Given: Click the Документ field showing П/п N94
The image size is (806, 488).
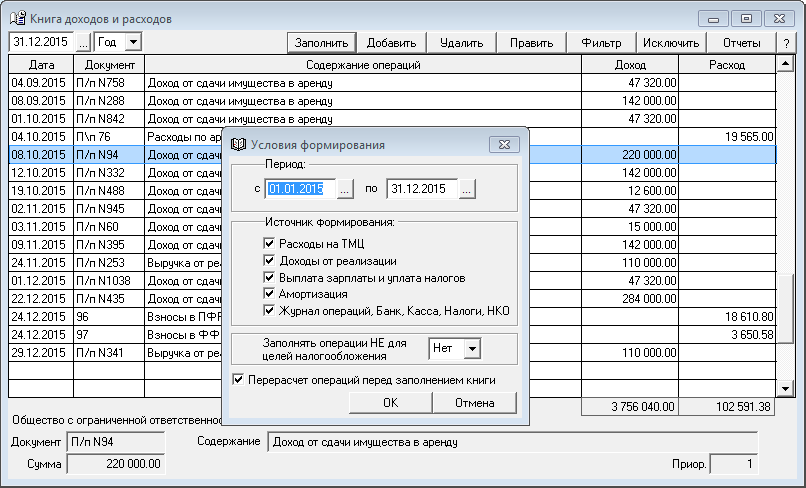Looking at the screenshot, I should (116, 442).
